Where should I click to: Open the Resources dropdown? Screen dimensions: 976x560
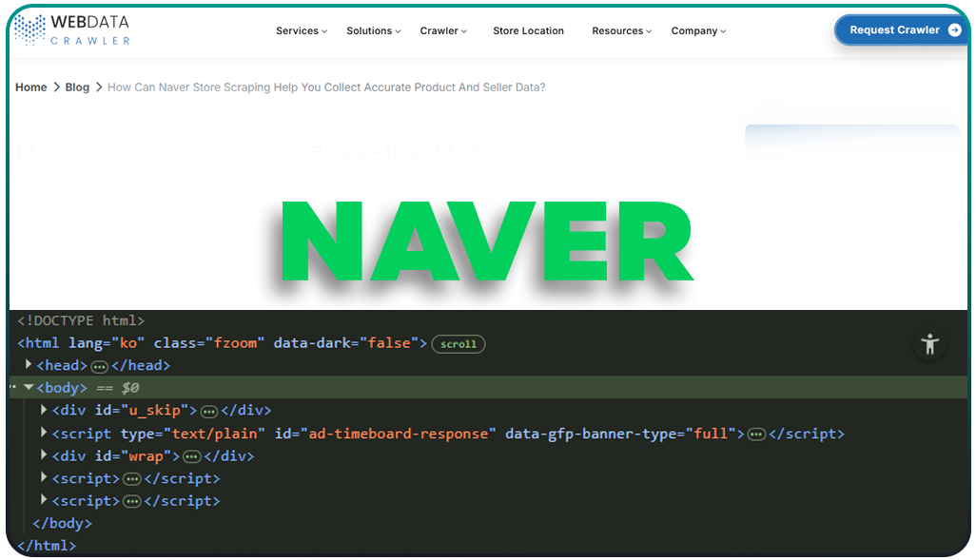[x=620, y=30]
